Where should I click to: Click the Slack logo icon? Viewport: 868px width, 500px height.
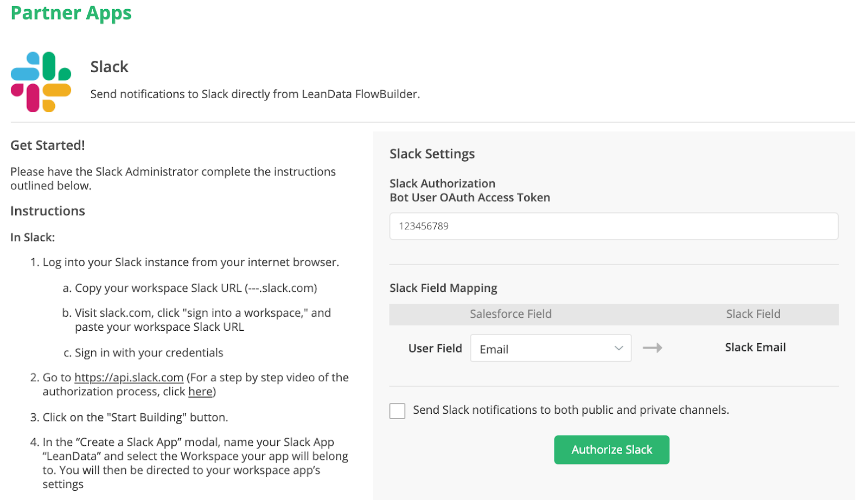(x=40, y=81)
